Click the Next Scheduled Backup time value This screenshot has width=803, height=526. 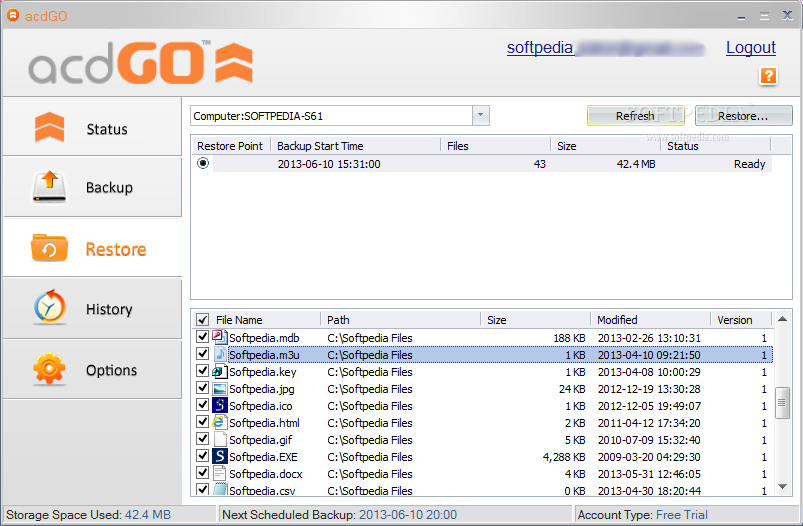click(x=408, y=514)
